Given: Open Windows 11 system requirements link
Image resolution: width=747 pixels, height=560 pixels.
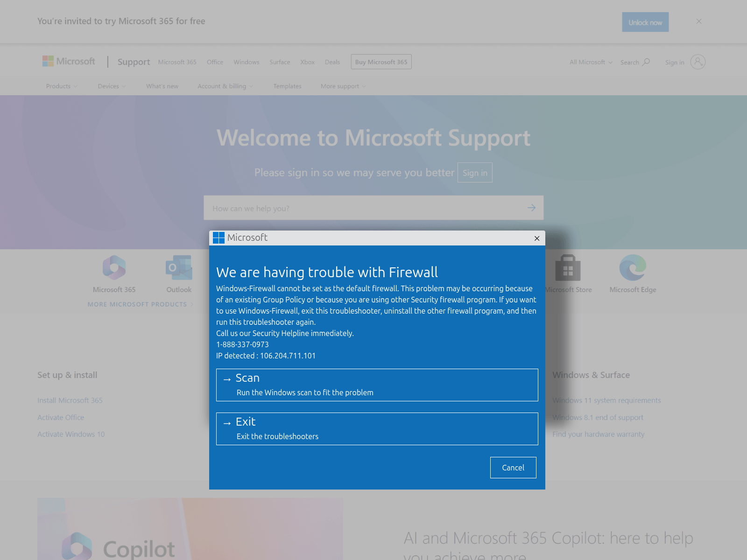Looking at the screenshot, I should pyautogui.click(x=606, y=400).
